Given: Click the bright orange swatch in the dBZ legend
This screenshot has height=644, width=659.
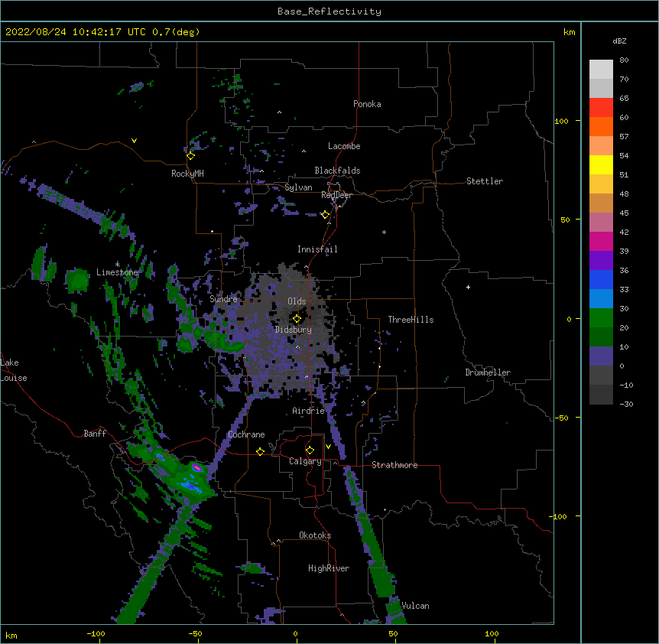Looking at the screenshot, I should tap(601, 126).
